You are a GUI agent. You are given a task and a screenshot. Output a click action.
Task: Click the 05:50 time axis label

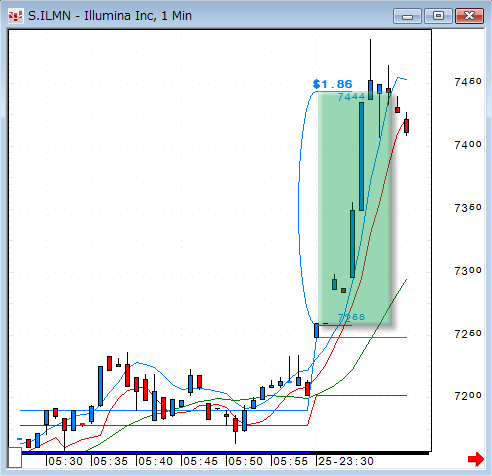click(245, 461)
